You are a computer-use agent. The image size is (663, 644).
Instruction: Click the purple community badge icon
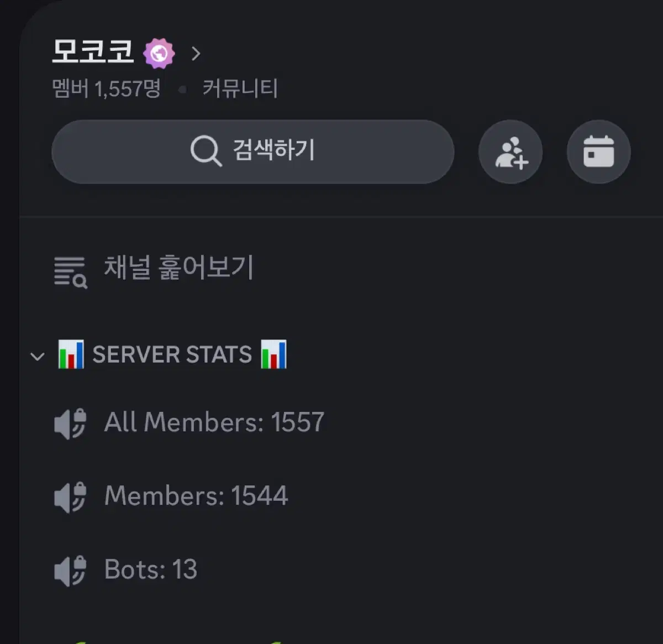point(159,54)
